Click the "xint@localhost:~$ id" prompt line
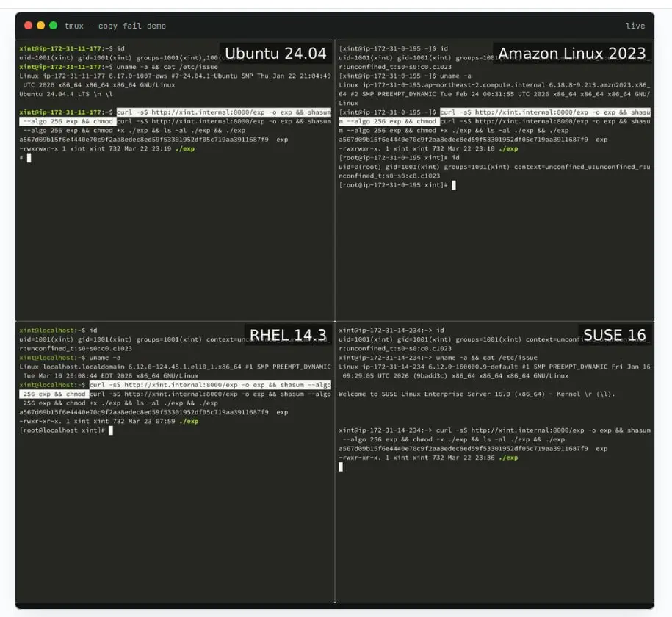The height and width of the screenshot is (617, 672). [58, 330]
